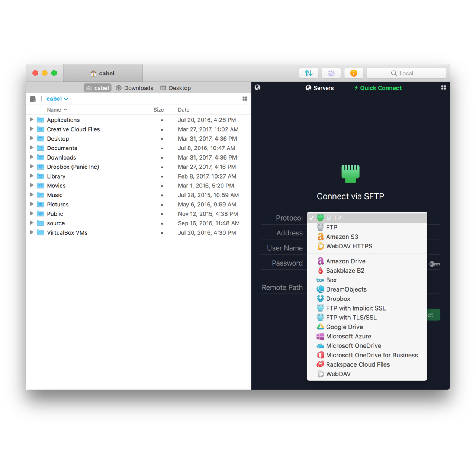Click the transfers arrows toolbar icon
This screenshot has width=476, height=476.
309,73
